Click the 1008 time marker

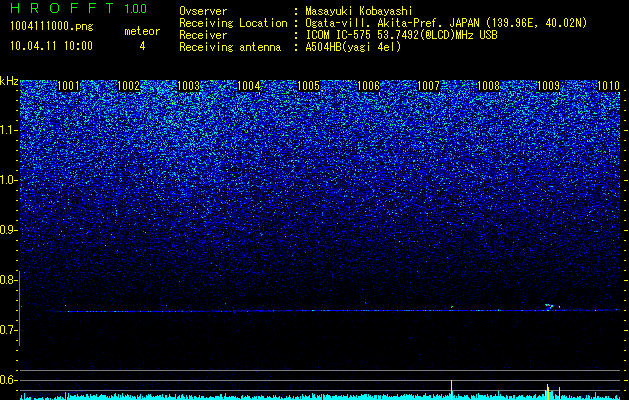[488, 85]
